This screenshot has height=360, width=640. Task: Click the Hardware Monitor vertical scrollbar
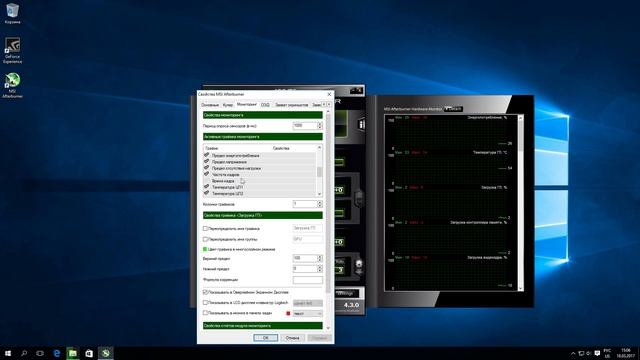(520, 203)
